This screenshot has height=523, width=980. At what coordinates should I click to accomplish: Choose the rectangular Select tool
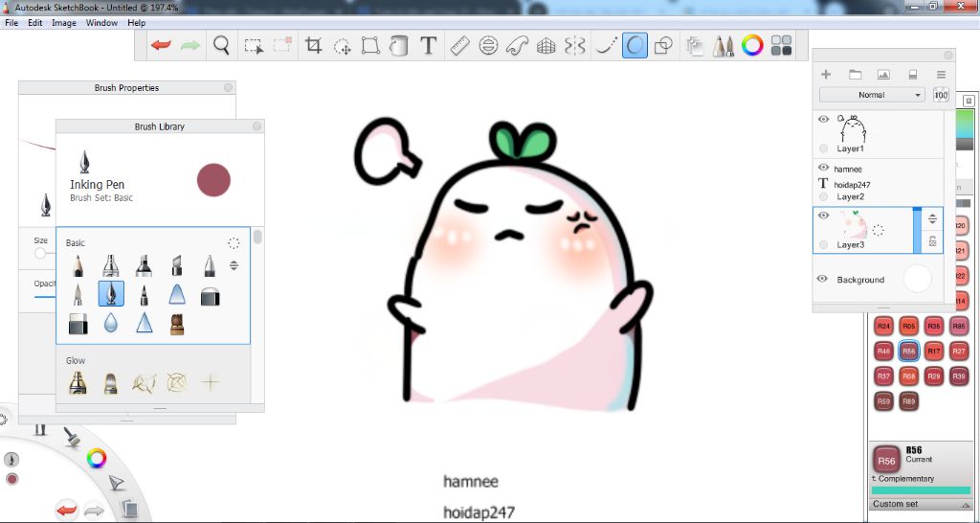[253, 46]
